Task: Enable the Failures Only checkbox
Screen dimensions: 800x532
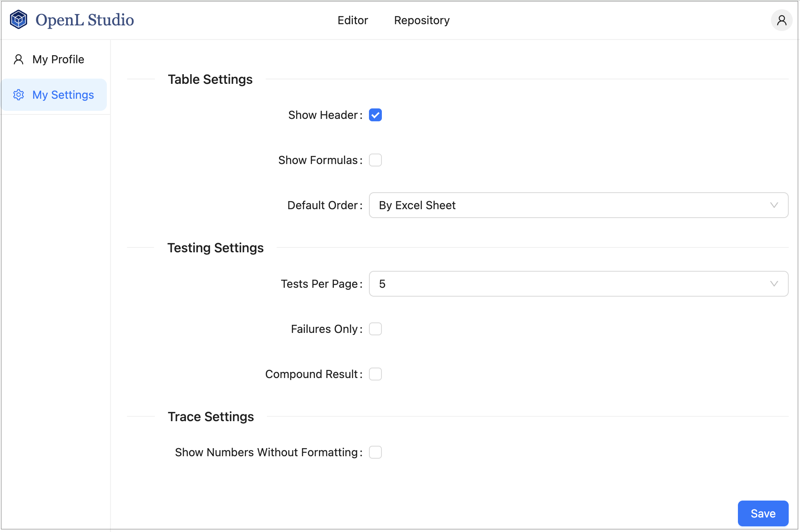Action: [x=375, y=329]
